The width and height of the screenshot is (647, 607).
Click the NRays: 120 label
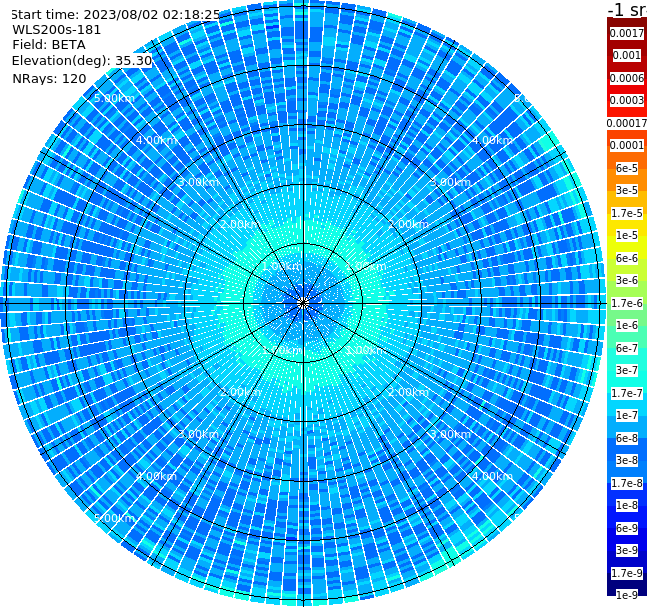(x=49, y=78)
